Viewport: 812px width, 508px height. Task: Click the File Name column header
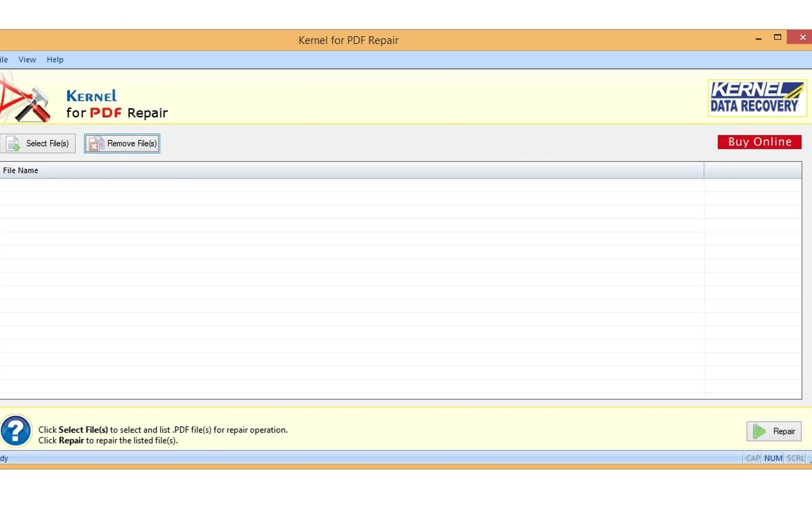(x=352, y=170)
